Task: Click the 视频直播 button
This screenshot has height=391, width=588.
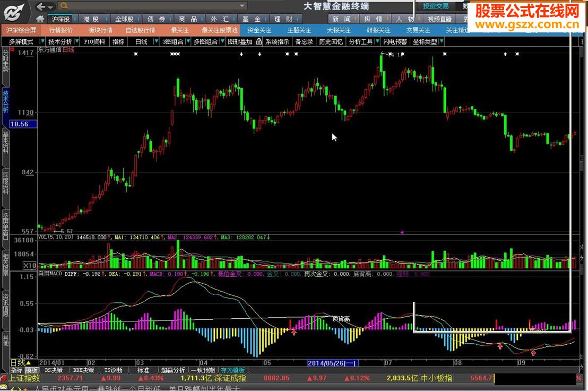Action: coord(439,19)
